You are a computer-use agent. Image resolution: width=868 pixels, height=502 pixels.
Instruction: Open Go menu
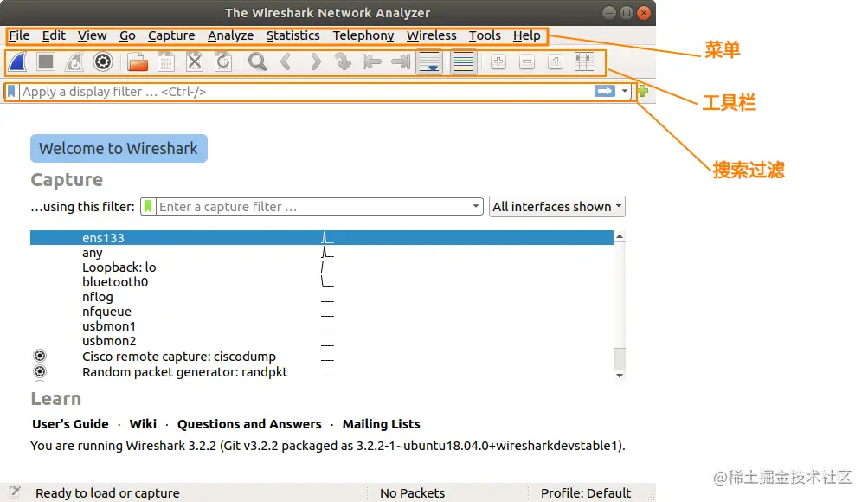pos(127,35)
